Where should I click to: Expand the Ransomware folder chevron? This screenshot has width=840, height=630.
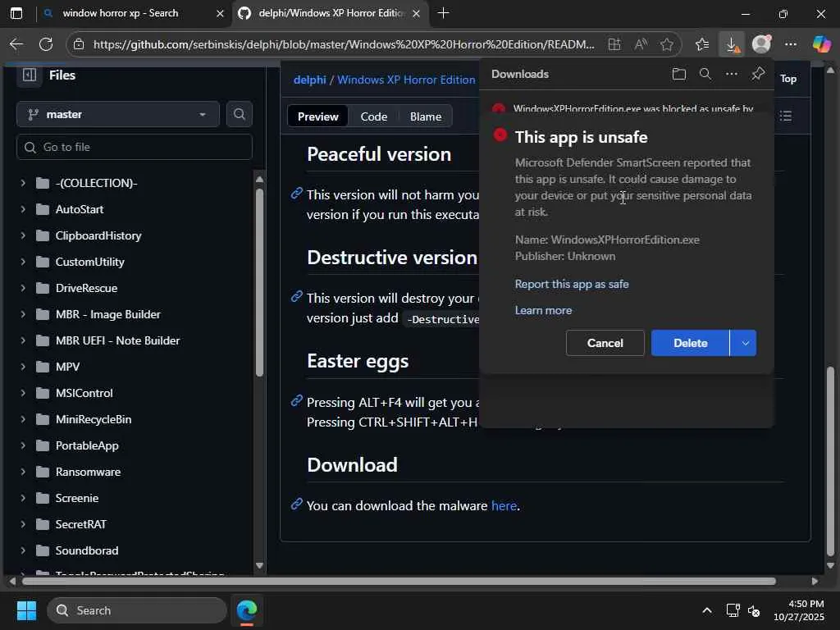(x=22, y=472)
